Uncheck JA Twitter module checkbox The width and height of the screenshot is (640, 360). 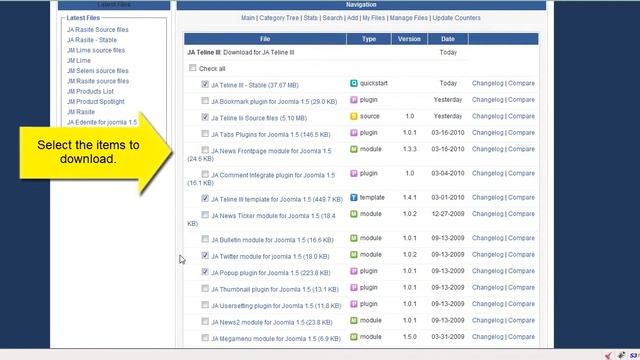pos(205,256)
